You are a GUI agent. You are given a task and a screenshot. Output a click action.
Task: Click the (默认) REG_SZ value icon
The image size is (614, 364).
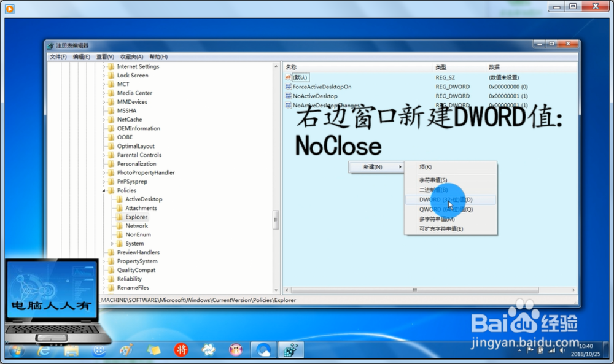(288, 77)
